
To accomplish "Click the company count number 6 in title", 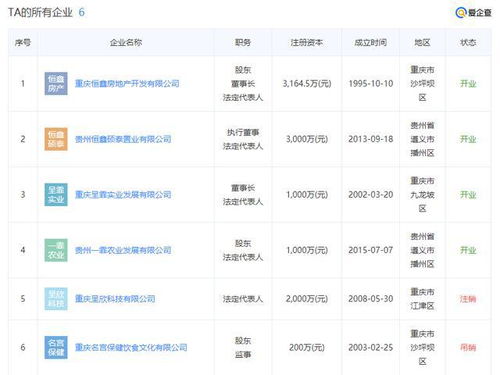I will [x=81, y=12].
